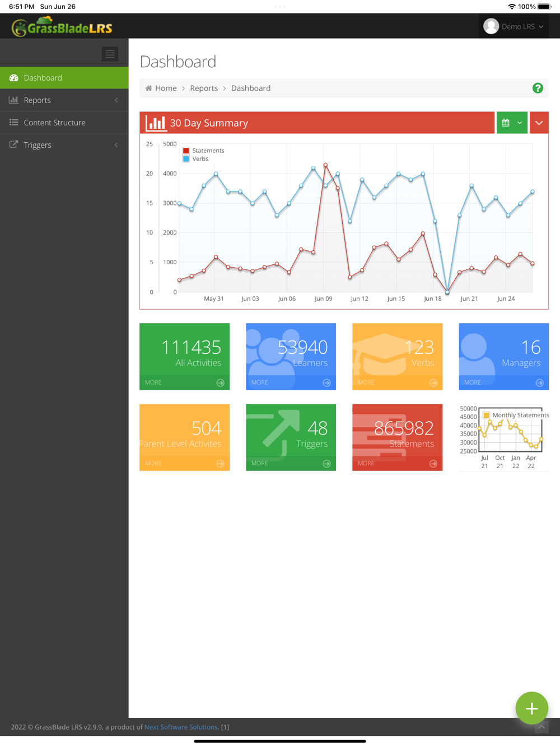Open the Triggers tile with 48
560x747 pixels.
pyautogui.click(x=291, y=437)
